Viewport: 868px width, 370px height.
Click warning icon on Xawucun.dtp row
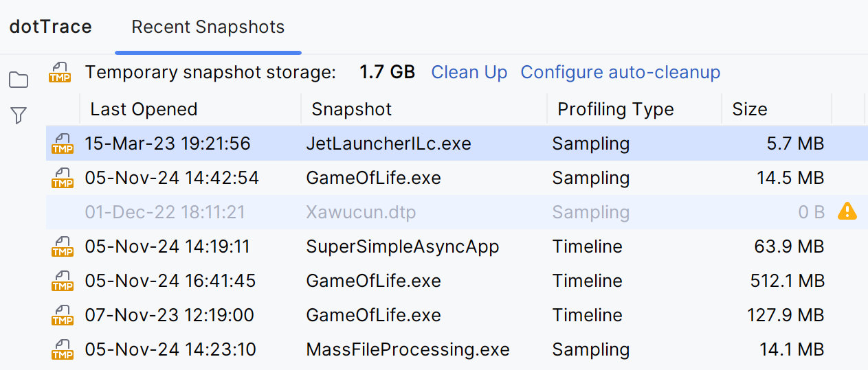847,211
